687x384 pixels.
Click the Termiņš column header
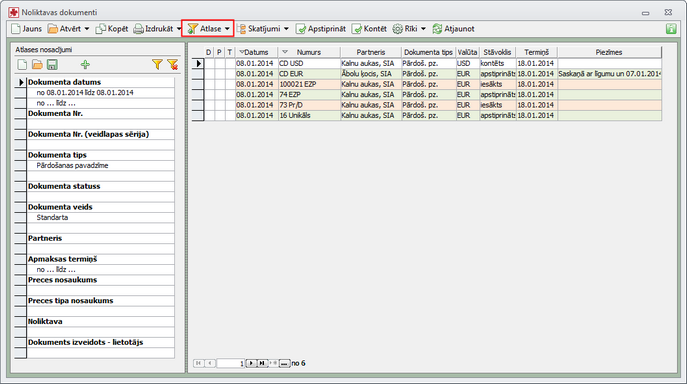[537, 52]
